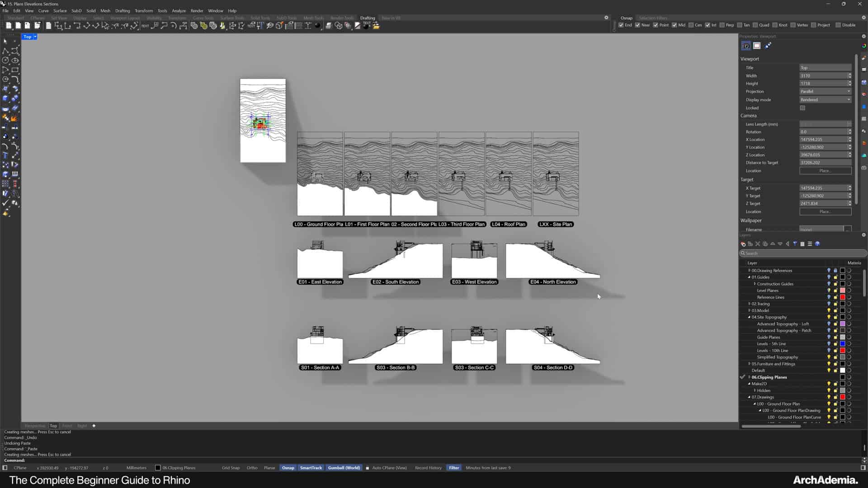Change Advanced Topography - Loft purple swatch
This screenshot has height=488, width=868.
842,324
